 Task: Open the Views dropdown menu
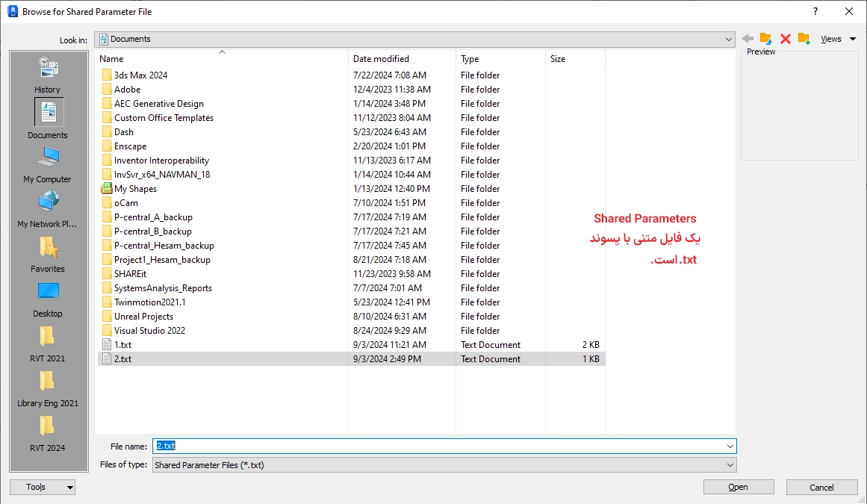[837, 39]
